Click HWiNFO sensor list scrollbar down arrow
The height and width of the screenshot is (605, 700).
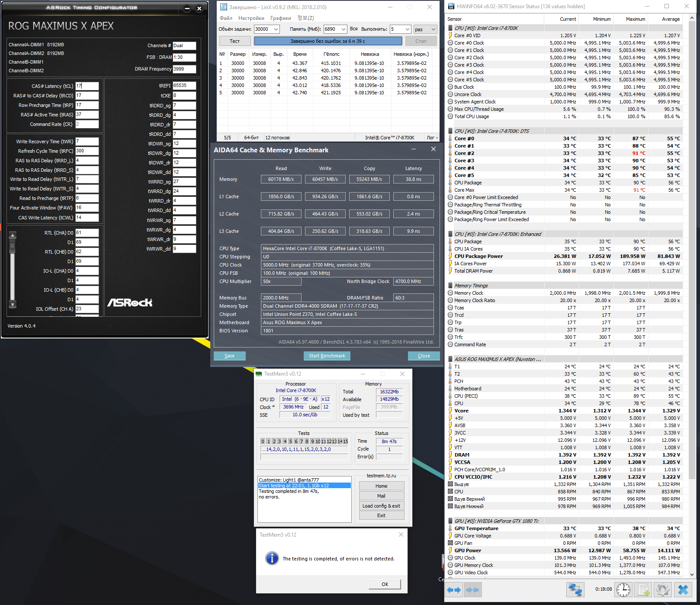692,574
